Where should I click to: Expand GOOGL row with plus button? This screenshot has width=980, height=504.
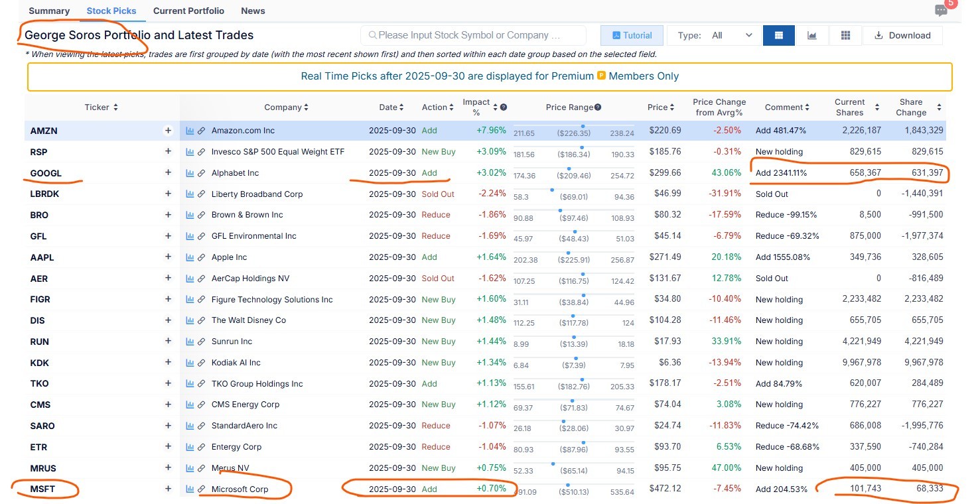tap(168, 173)
